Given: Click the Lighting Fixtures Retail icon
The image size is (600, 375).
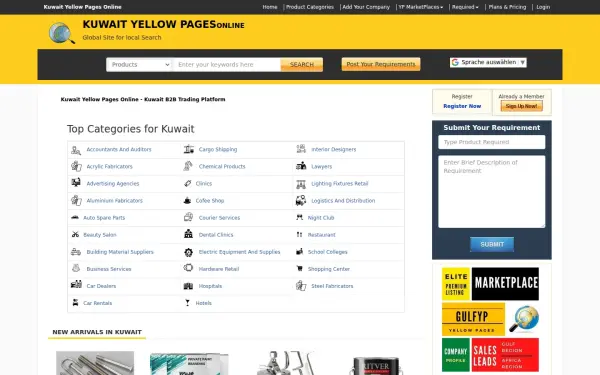Looking at the screenshot, I should [x=301, y=184].
